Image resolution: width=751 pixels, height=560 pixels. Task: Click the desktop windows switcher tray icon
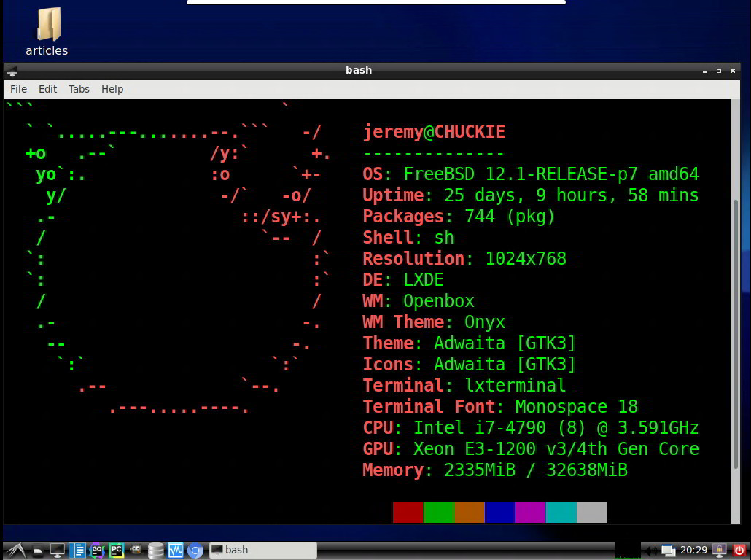coord(668,551)
